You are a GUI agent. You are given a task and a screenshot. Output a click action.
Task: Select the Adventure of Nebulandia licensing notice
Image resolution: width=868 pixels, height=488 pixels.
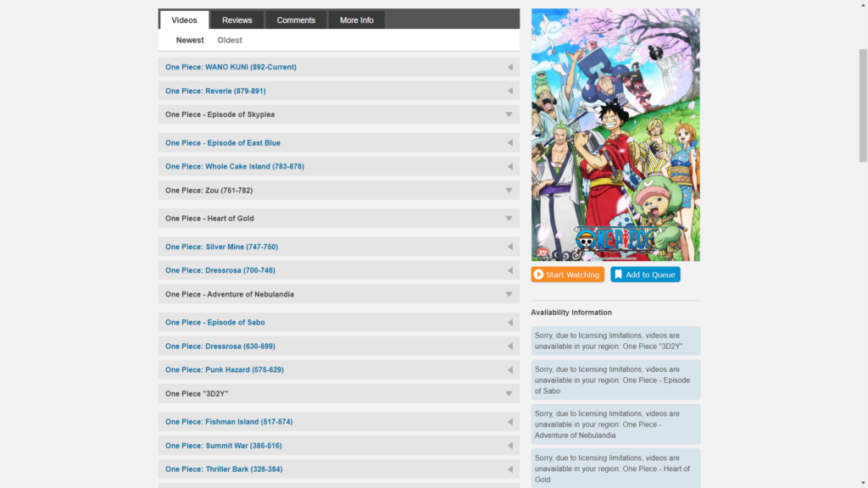(x=615, y=424)
